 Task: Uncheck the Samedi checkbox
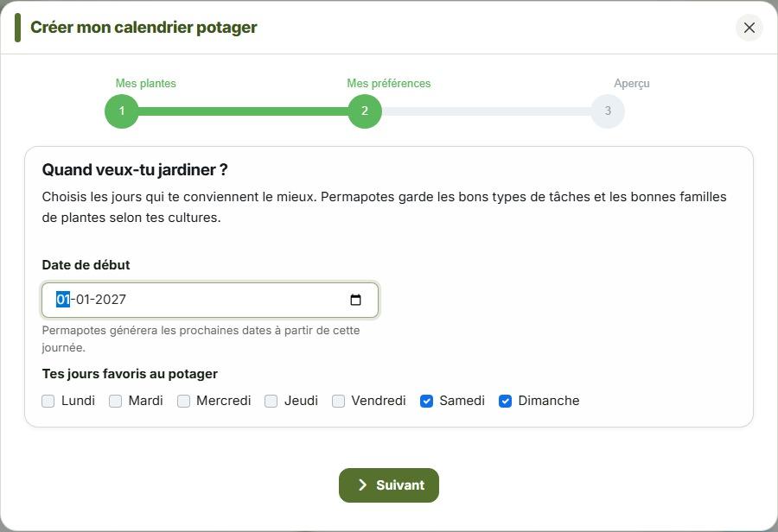pyautogui.click(x=426, y=401)
